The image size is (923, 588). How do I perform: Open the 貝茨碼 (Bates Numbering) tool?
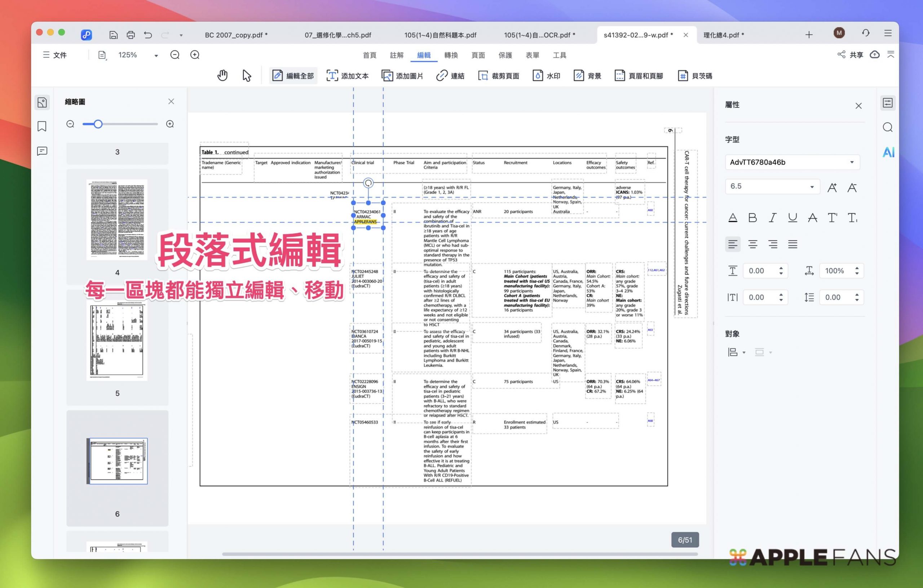694,75
